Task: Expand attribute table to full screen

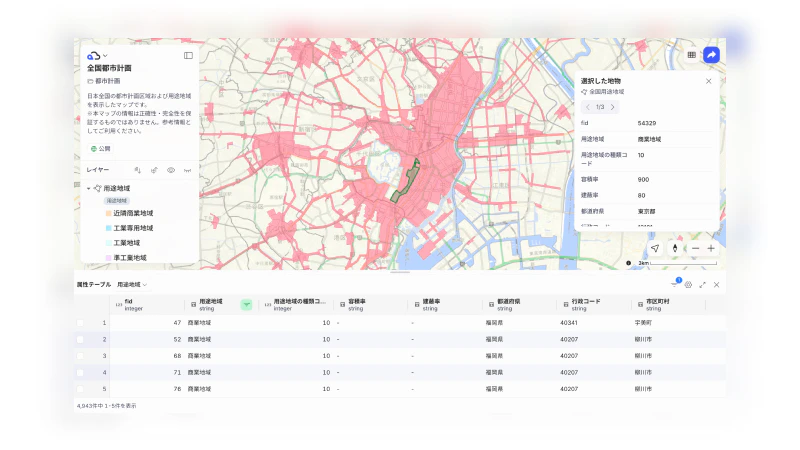Action: (x=703, y=285)
